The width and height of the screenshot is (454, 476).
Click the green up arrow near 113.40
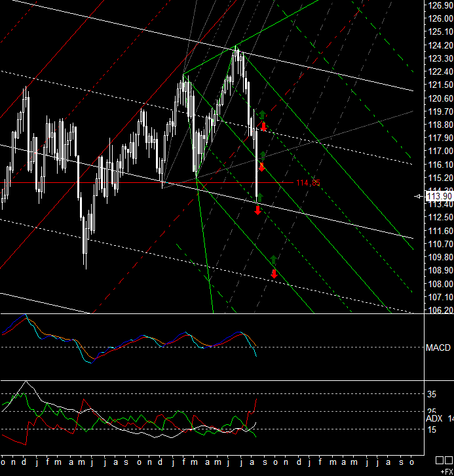point(259,197)
